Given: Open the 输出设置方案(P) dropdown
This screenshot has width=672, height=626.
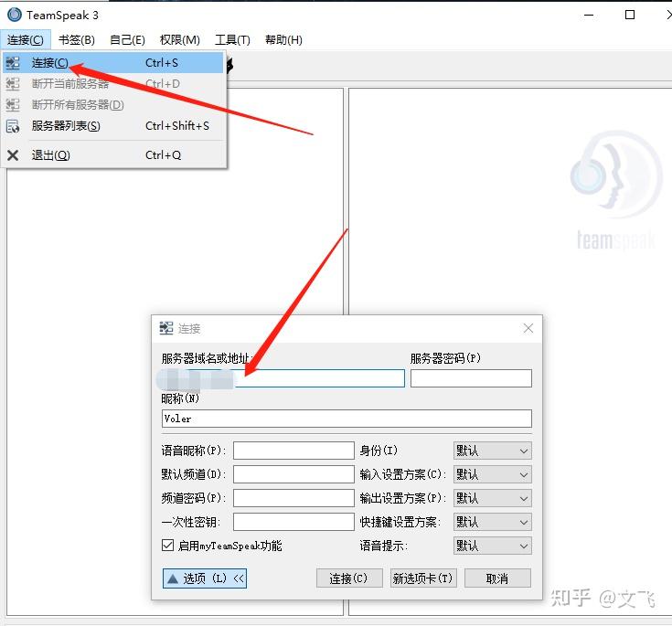Looking at the screenshot, I should [493, 498].
